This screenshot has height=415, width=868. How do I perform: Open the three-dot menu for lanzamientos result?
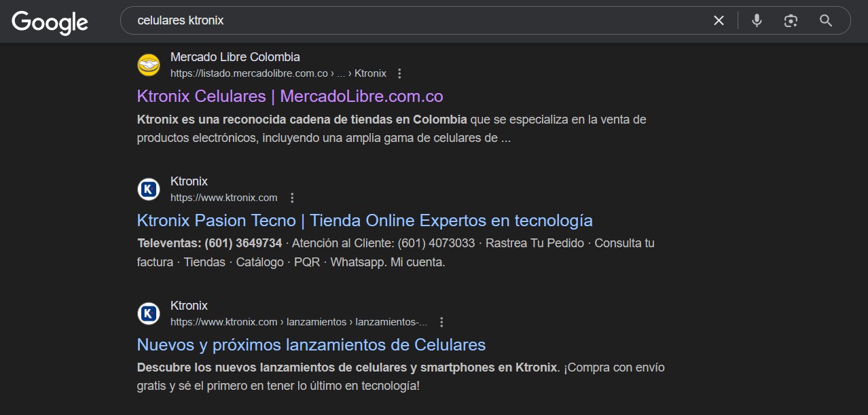click(441, 322)
